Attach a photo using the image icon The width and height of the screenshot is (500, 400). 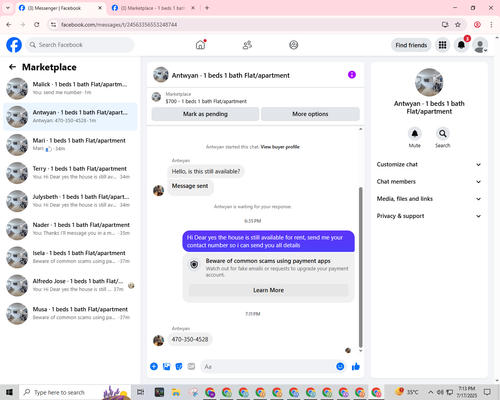point(166,367)
